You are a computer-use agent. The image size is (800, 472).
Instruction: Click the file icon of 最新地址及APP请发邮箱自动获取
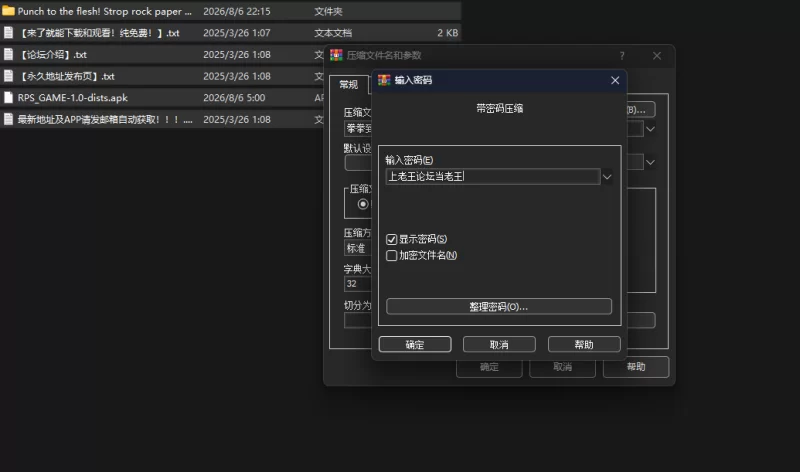coord(8,119)
